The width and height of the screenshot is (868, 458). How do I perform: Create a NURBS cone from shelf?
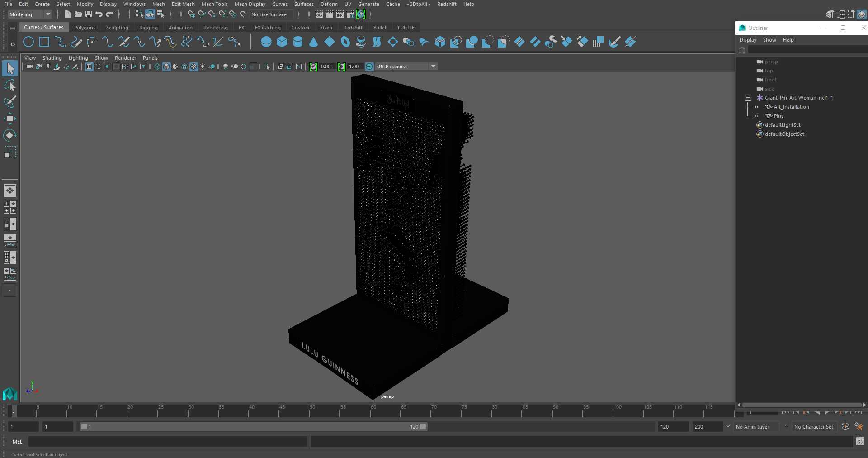[313, 42]
